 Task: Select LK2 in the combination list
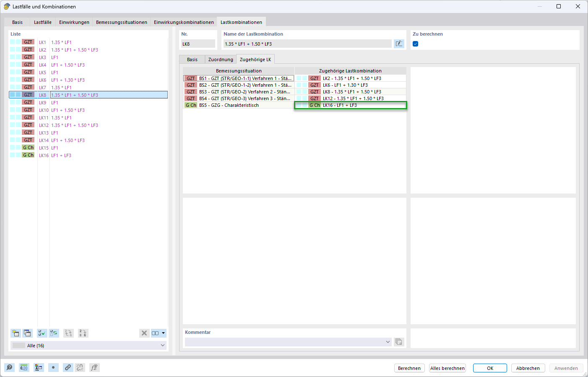(x=88, y=49)
